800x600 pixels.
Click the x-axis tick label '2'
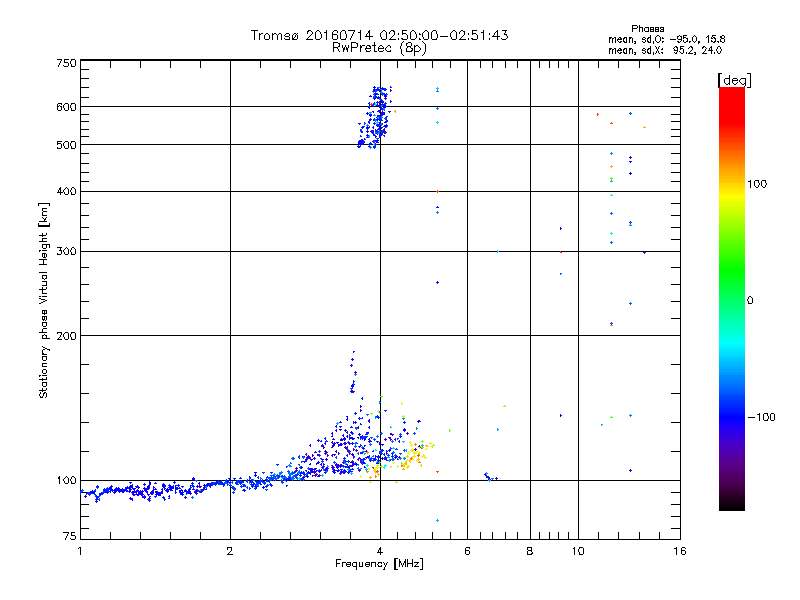click(x=230, y=551)
